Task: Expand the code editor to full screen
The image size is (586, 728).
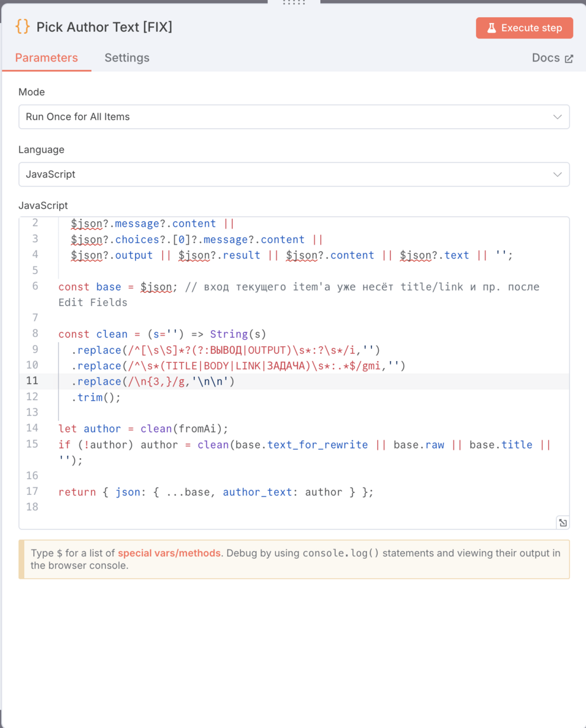Action: click(562, 522)
